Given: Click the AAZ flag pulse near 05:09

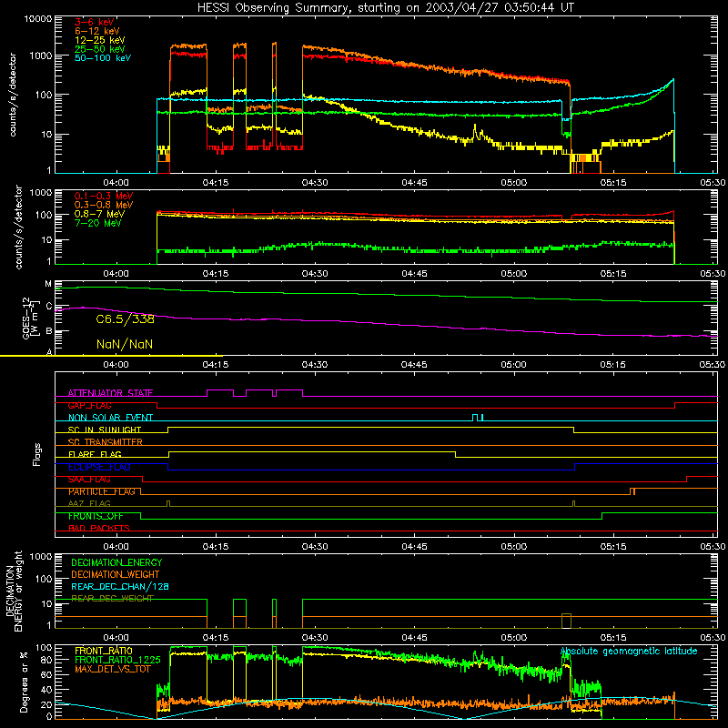Looking at the screenshot, I should point(574,504).
